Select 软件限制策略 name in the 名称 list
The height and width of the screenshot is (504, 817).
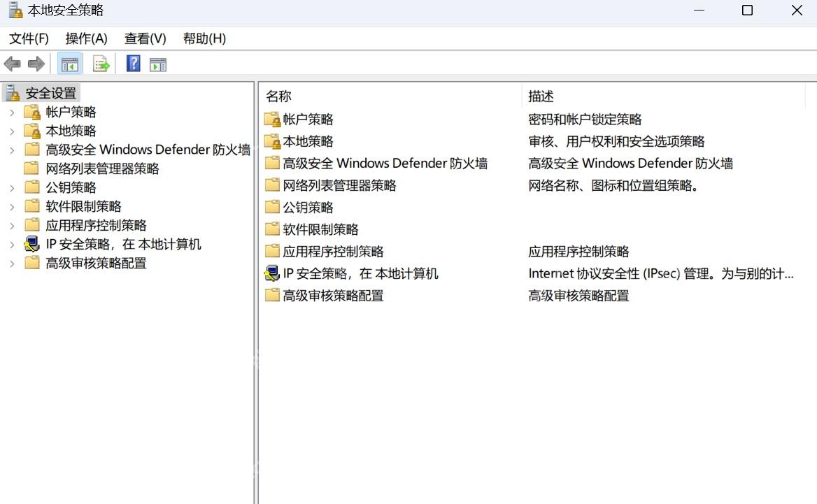tap(320, 229)
